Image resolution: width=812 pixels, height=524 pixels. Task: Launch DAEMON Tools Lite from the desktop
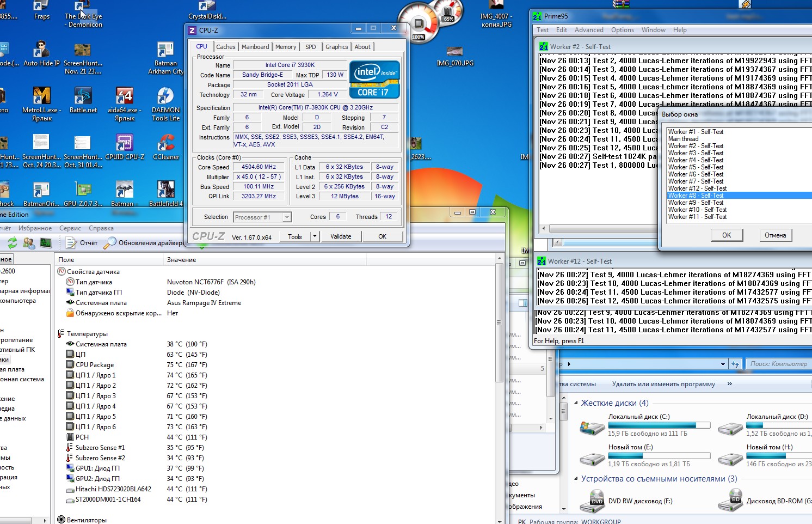(165, 97)
